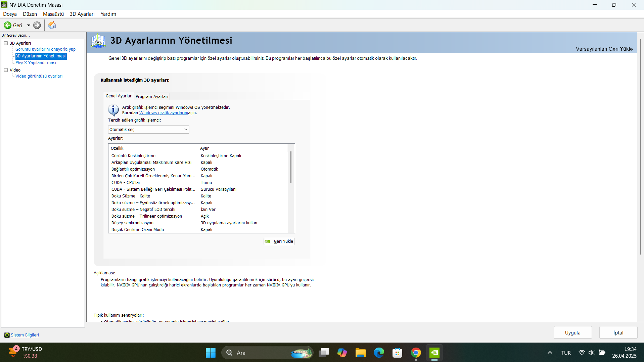Open the volume speaker tray icon
The image size is (644, 362).
pos(591,353)
